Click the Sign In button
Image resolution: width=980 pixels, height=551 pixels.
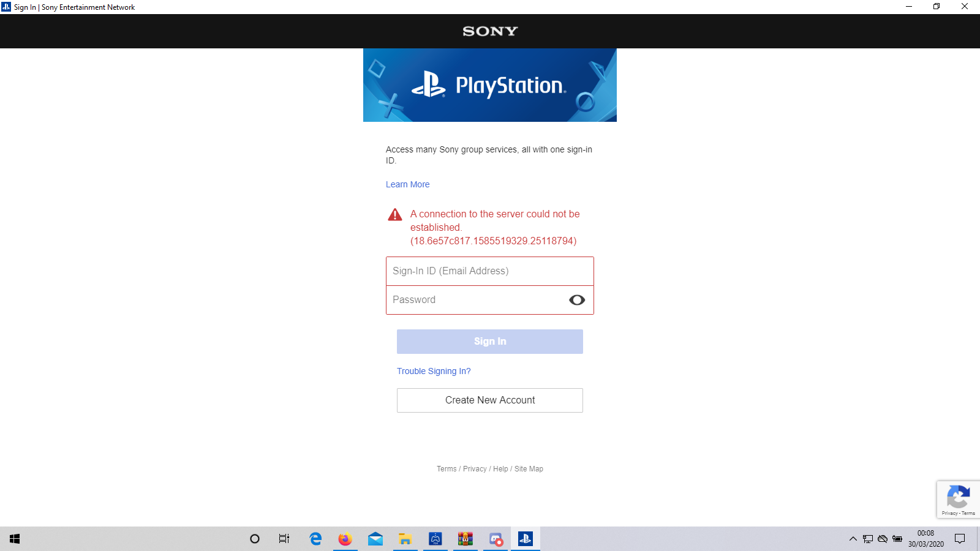[x=490, y=342]
